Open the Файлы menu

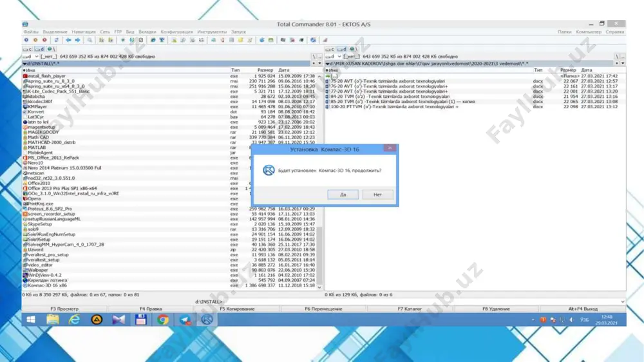tap(31, 32)
